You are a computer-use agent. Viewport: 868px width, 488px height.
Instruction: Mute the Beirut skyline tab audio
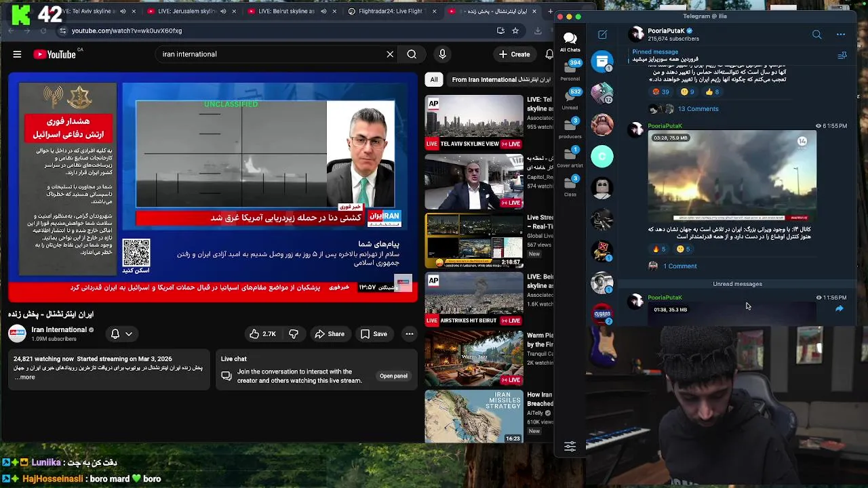[x=323, y=11]
